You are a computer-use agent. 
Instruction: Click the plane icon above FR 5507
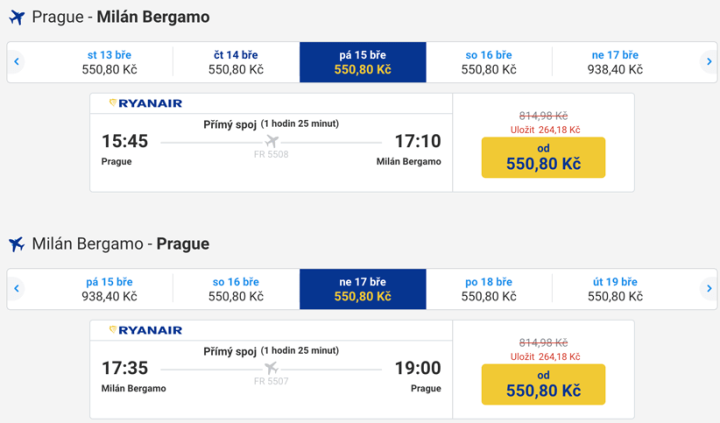[271, 367]
